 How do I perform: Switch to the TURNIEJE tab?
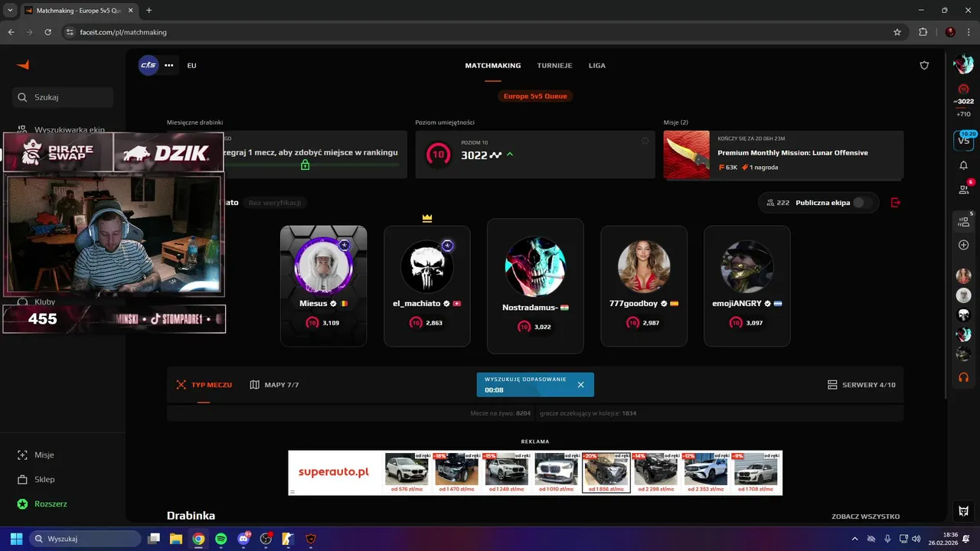click(554, 65)
